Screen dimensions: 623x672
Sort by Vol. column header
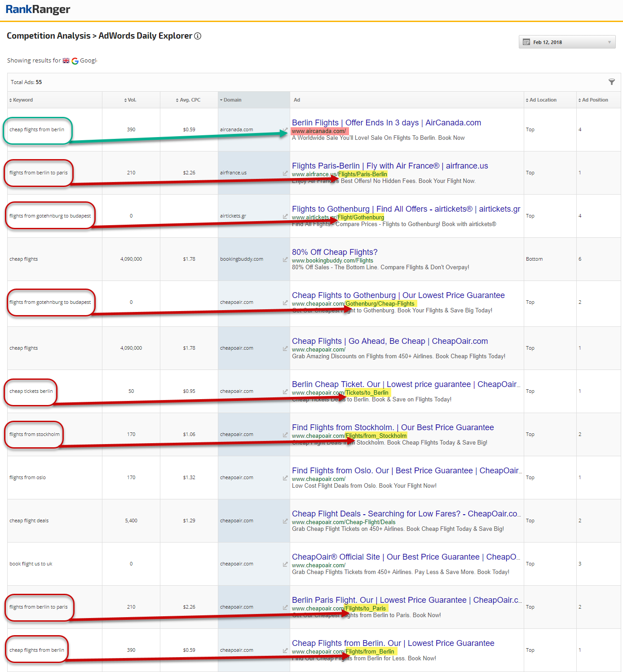coord(131,100)
